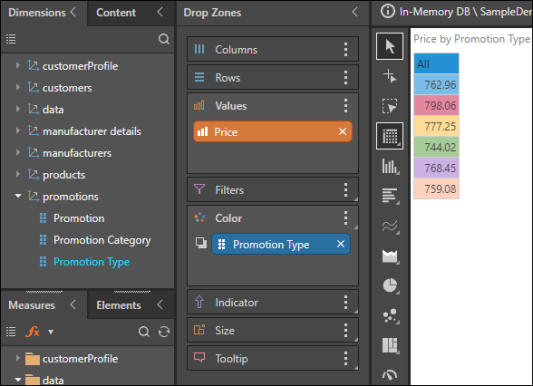Switch to the Elements tab
The width and height of the screenshot is (533, 386).
click(119, 305)
